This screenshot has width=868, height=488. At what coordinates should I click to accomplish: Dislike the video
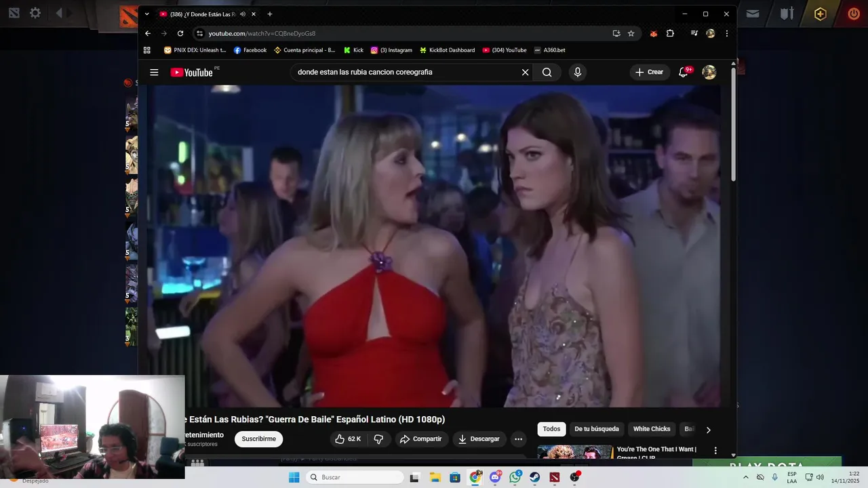coord(378,439)
